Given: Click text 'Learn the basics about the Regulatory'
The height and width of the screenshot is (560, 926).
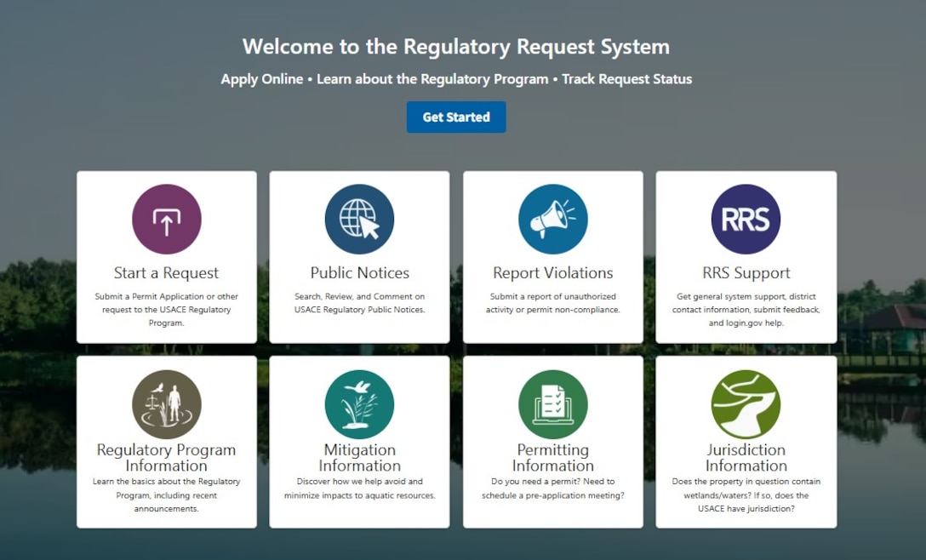Looking at the screenshot, I should click(x=167, y=482).
